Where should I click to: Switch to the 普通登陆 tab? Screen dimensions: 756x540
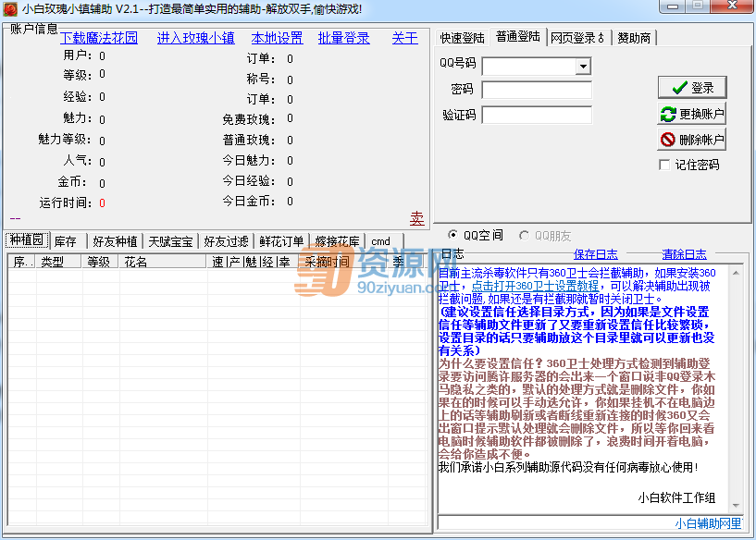coord(518,37)
